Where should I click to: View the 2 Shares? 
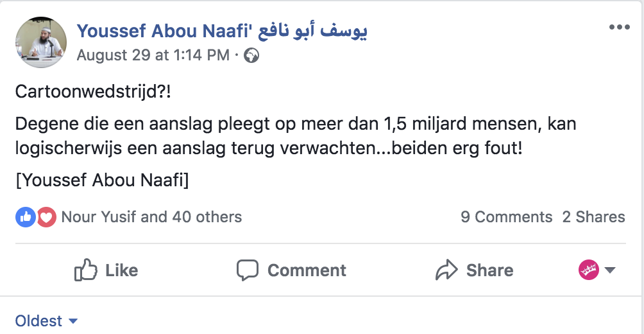[x=593, y=217]
